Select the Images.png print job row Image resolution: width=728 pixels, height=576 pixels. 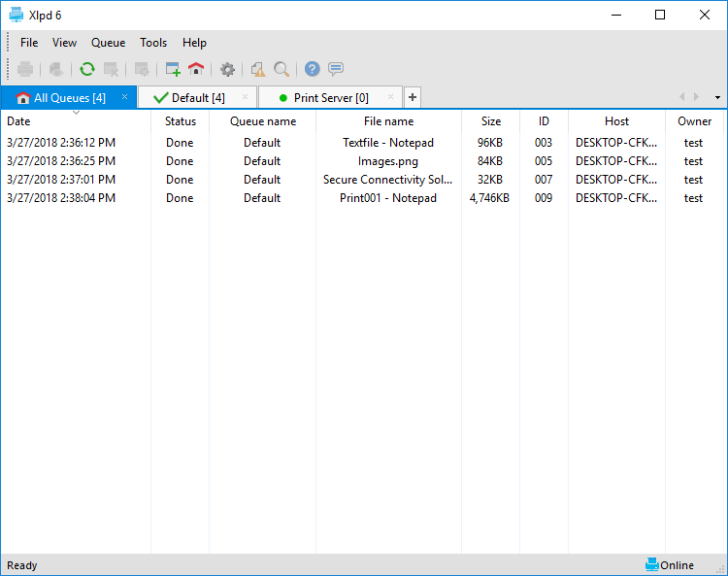tap(362, 161)
